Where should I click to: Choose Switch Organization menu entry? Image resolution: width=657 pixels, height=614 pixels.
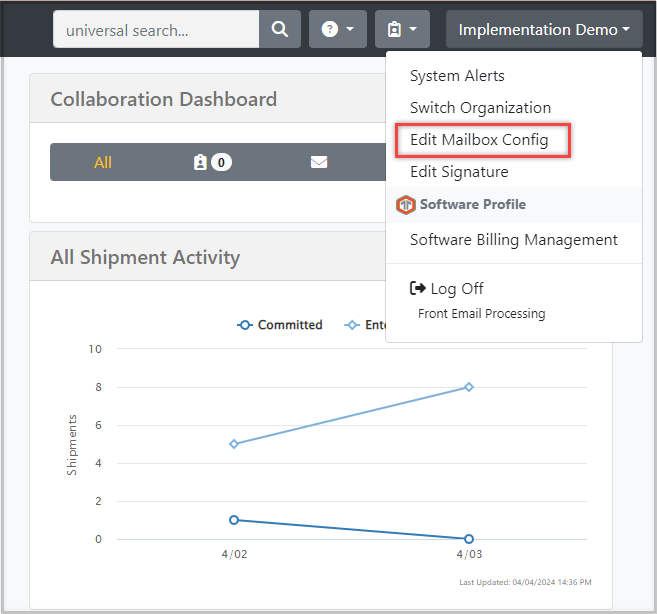coord(480,108)
